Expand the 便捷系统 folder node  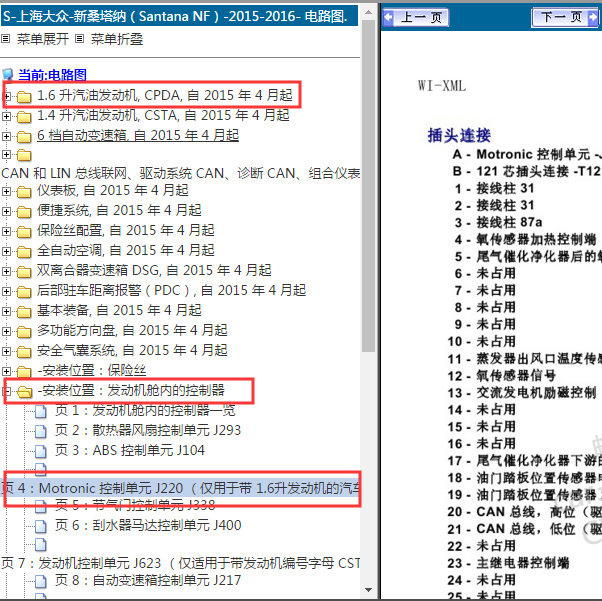tap(6, 211)
